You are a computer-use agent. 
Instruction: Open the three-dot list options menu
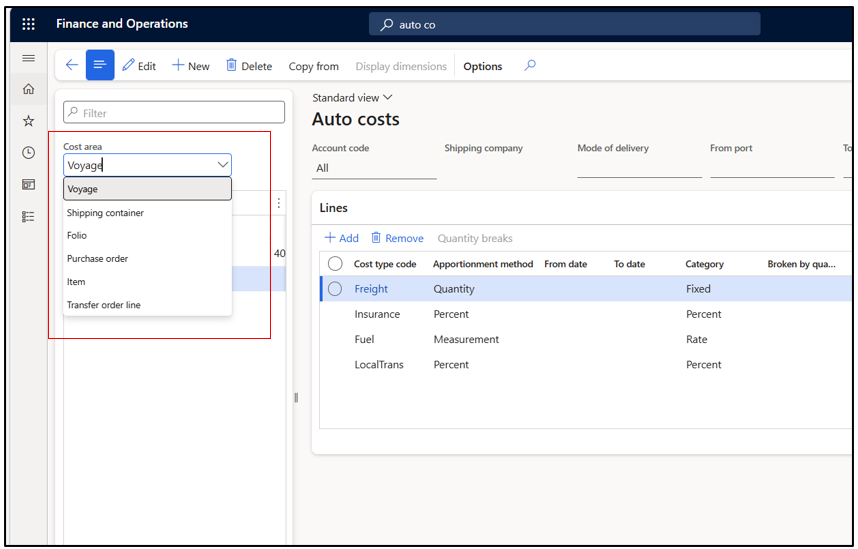pyautogui.click(x=279, y=203)
